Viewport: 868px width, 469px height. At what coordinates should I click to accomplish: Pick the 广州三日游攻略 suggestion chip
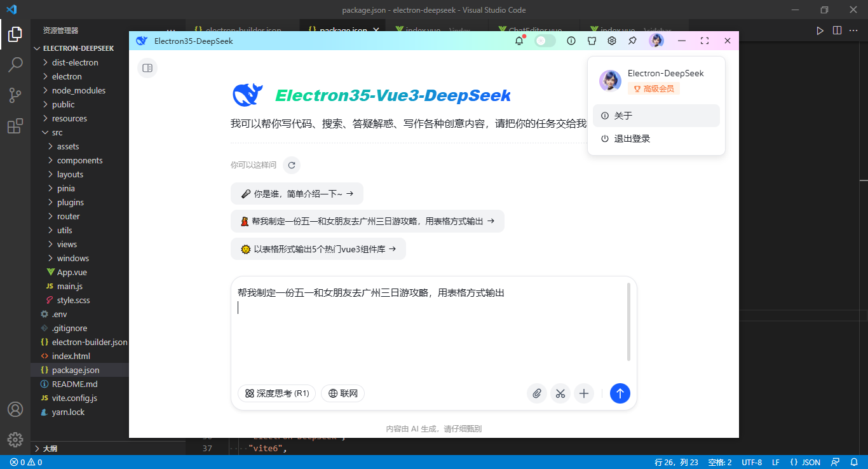click(x=367, y=221)
